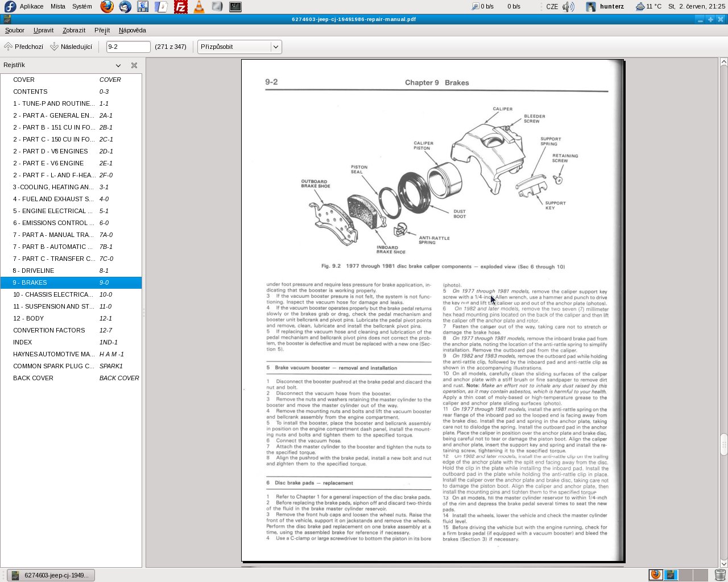The height and width of the screenshot is (582, 728).
Task: Click the scrollbar down arrow
Action: 724,564
